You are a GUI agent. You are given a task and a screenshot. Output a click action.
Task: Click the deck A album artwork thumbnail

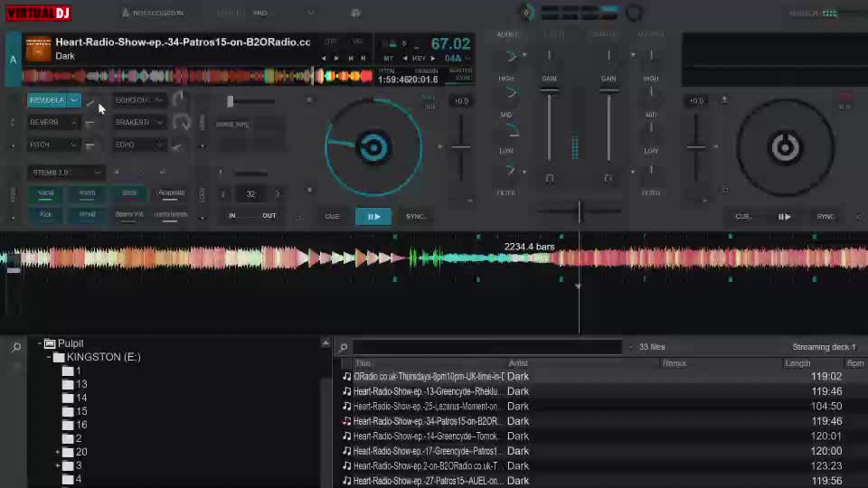[38, 49]
